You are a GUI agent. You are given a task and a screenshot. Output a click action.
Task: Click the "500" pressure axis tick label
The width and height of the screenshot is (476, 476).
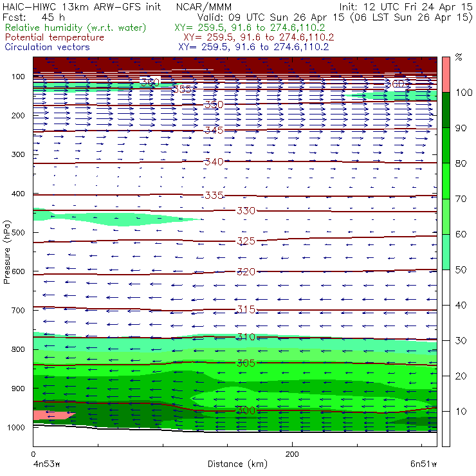click(x=18, y=233)
